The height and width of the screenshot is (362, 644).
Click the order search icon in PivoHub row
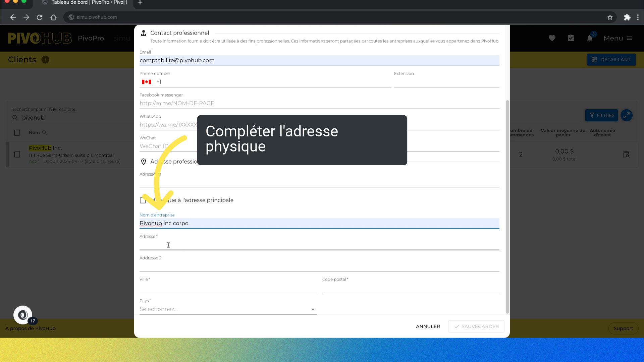point(626,154)
